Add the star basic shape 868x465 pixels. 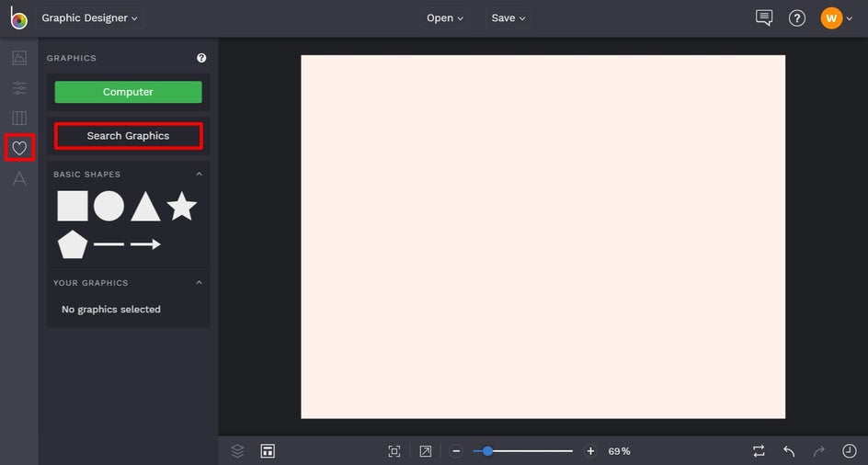point(181,206)
